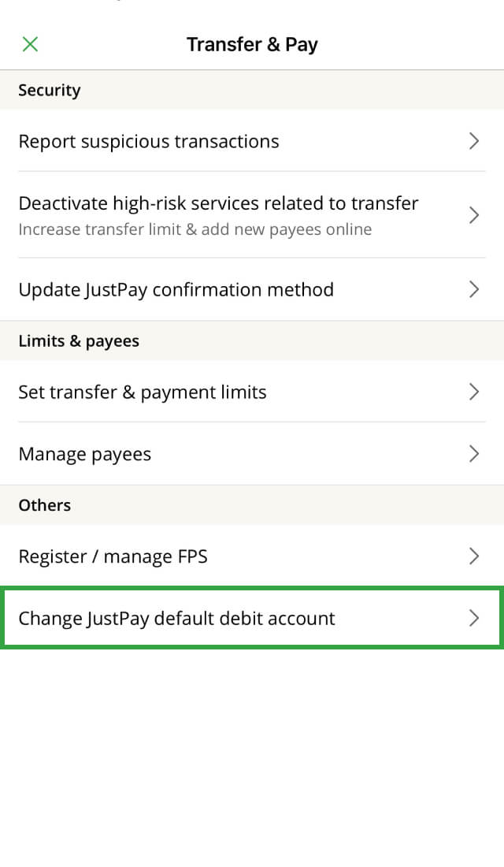This screenshot has height=867, width=504.
Task: Select Change JustPay default debit account
Action: 252,618
